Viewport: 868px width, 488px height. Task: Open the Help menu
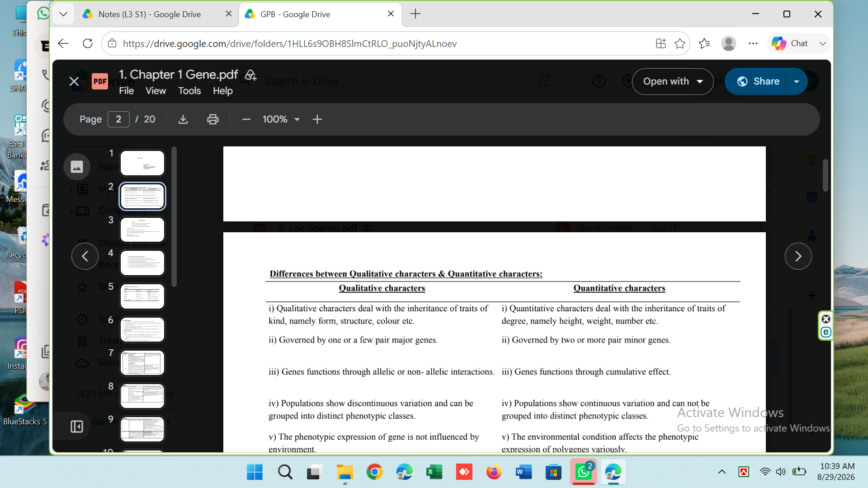tap(223, 91)
